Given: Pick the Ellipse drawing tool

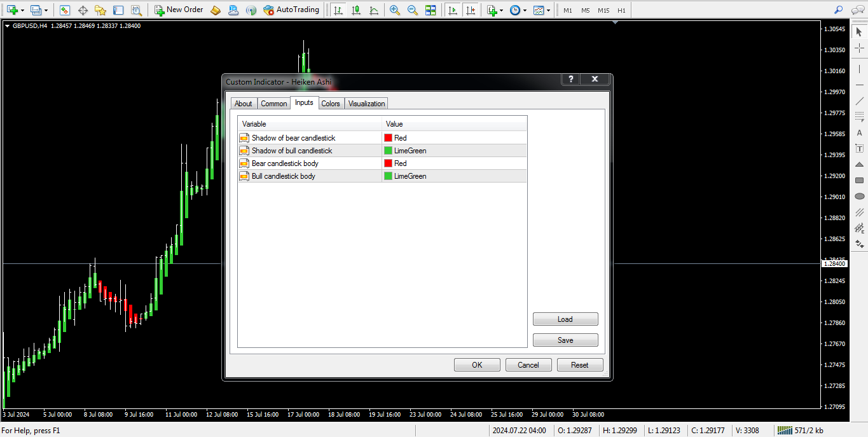Looking at the screenshot, I should point(859,197).
